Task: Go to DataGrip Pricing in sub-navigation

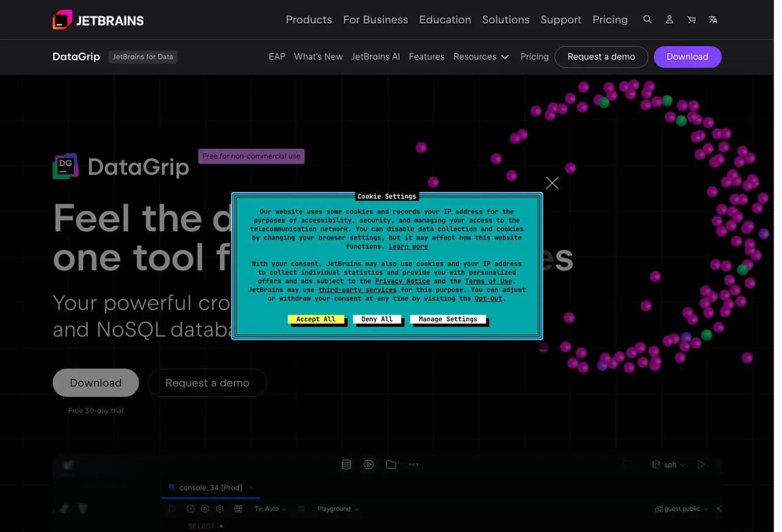Action: pyautogui.click(x=535, y=57)
